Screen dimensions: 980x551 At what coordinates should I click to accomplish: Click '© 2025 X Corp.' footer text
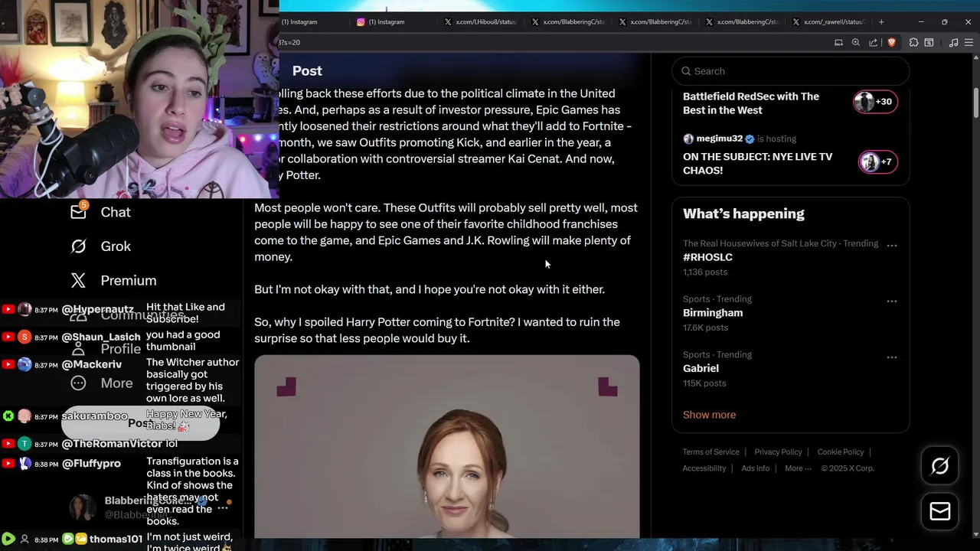click(x=848, y=468)
